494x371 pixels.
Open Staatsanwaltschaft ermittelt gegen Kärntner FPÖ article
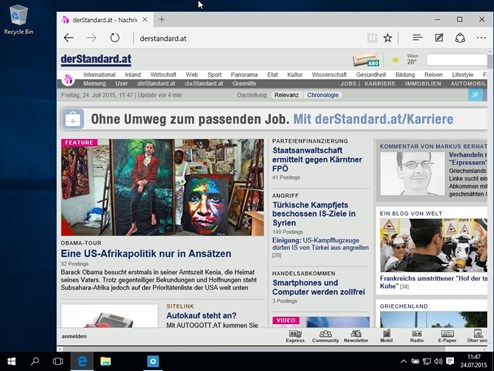(x=317, y=159)
